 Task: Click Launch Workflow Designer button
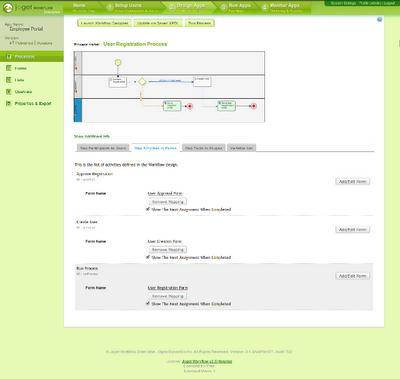pyautogui.click(x=104, y=23)
